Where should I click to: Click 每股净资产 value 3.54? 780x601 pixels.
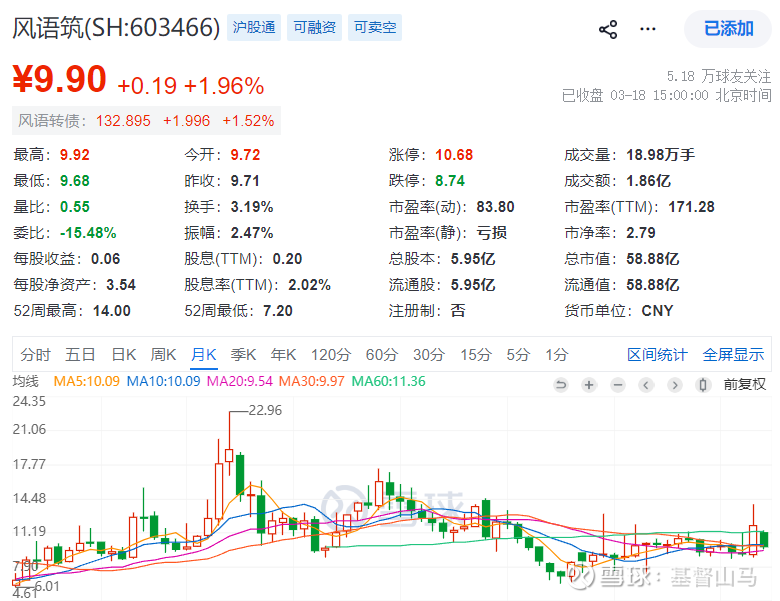(x=121, y=285)
